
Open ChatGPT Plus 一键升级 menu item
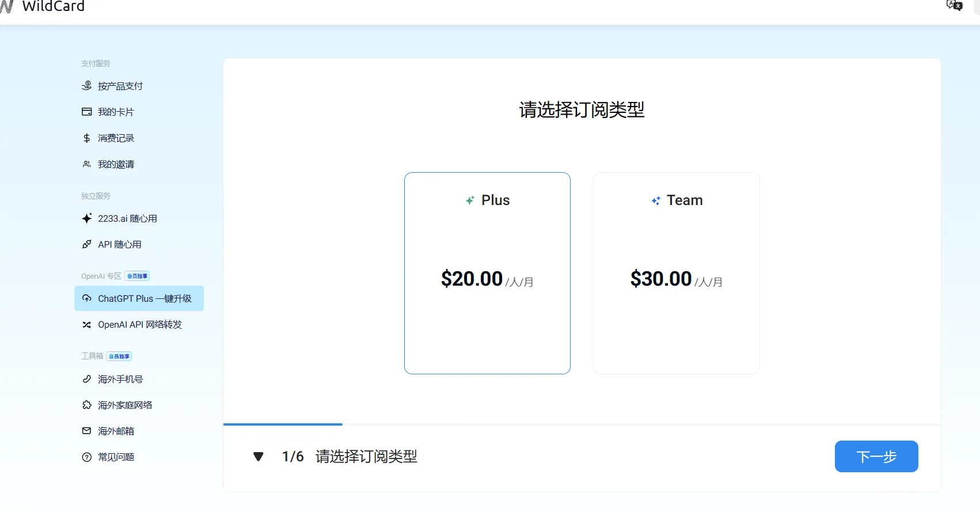139,298
